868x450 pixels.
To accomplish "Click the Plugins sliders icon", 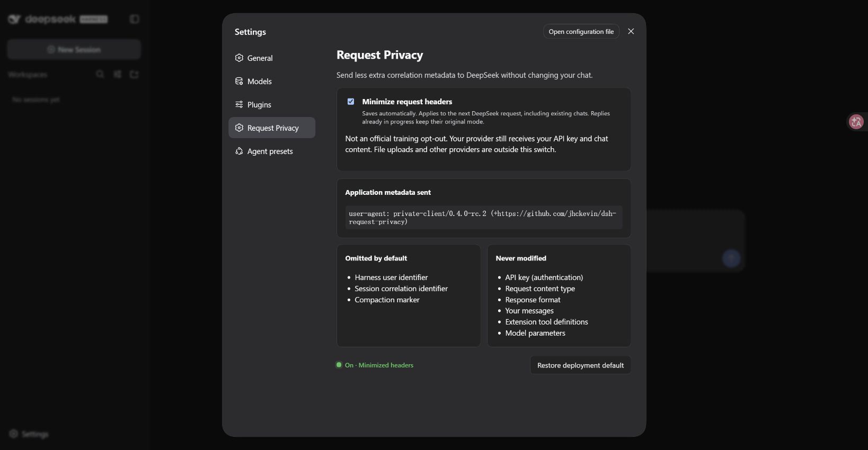I will [x=239, y=105].
